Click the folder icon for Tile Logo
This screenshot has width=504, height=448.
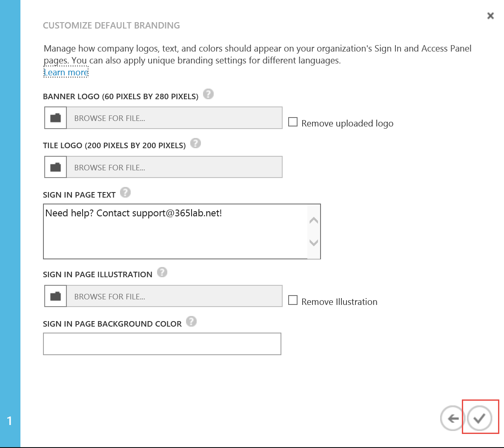[x=56, y=167]
